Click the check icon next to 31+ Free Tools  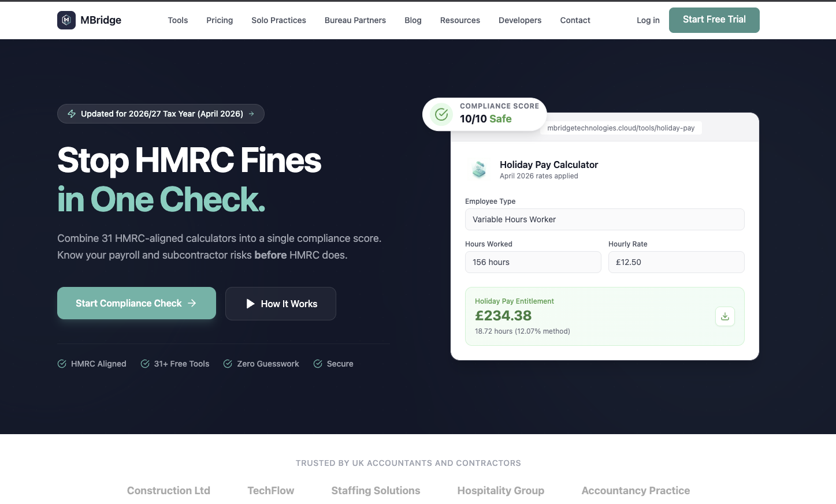coord(145,364)
